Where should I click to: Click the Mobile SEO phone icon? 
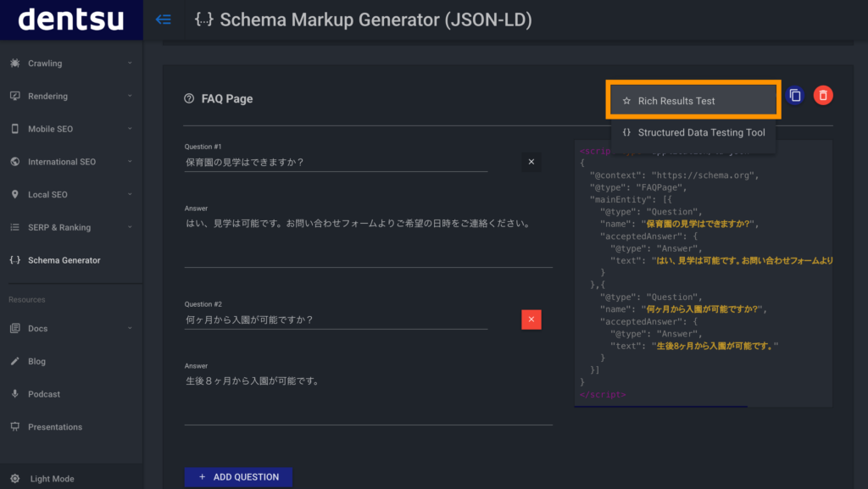[x=15, y=129]
